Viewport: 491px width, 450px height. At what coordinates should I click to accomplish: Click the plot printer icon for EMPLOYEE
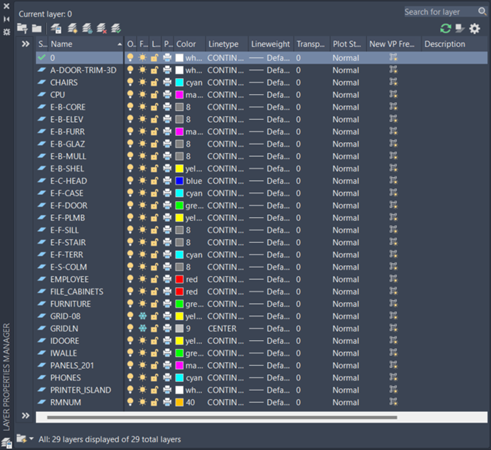point(167,279)
